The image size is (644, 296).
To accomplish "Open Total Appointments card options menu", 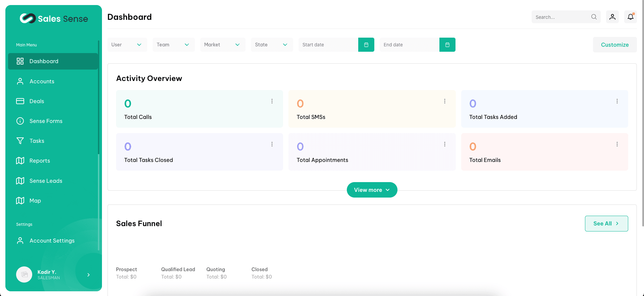I will (x=445, y=144).
